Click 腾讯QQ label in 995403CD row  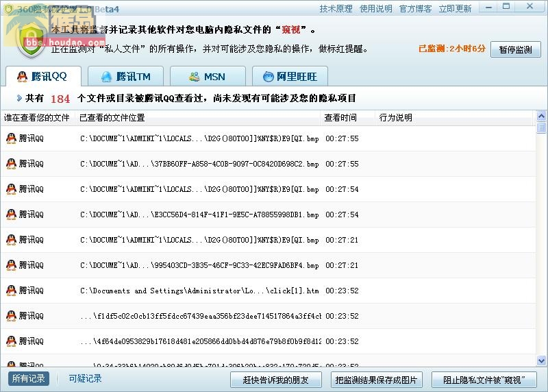coord(31,265)
